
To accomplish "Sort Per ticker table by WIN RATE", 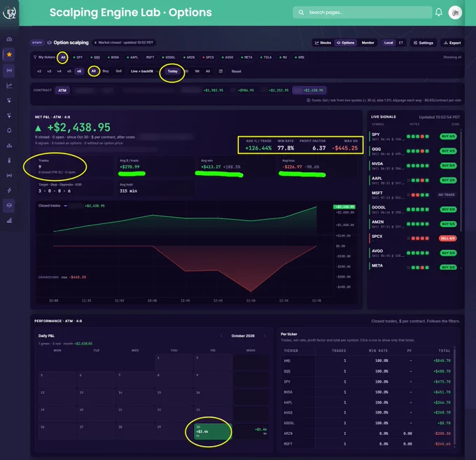I will click(378, 351).
